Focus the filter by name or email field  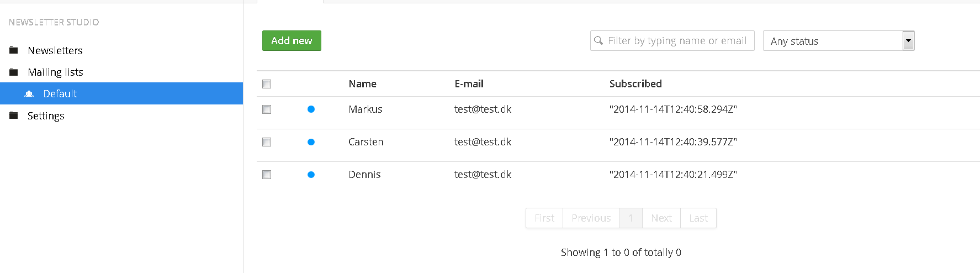672,41
